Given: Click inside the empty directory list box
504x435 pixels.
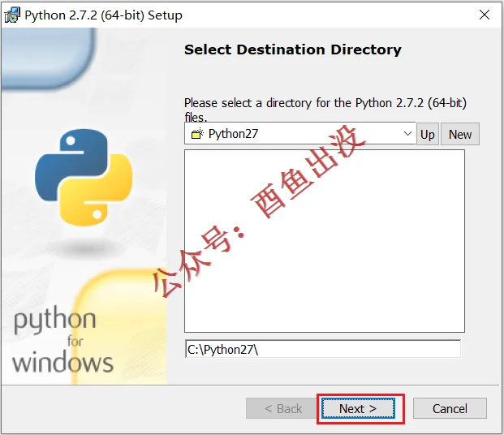Looking at the screenshot, I should pyautogui.click(x=325, y=241).
